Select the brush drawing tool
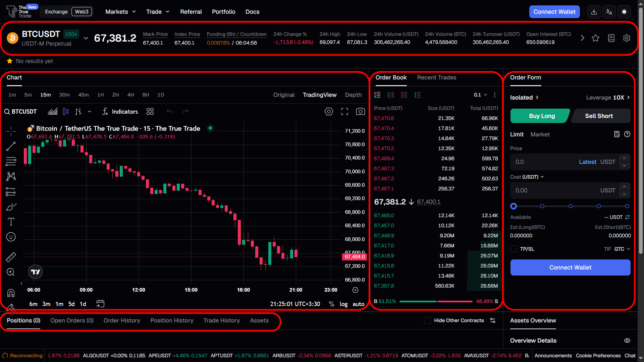Image resolution: width=644 pixels, height=362 pixels. (x=11, y=207)
